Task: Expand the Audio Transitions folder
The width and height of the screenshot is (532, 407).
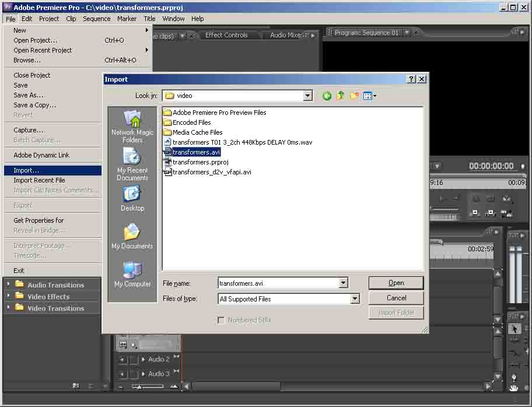Action: [8, 284]
